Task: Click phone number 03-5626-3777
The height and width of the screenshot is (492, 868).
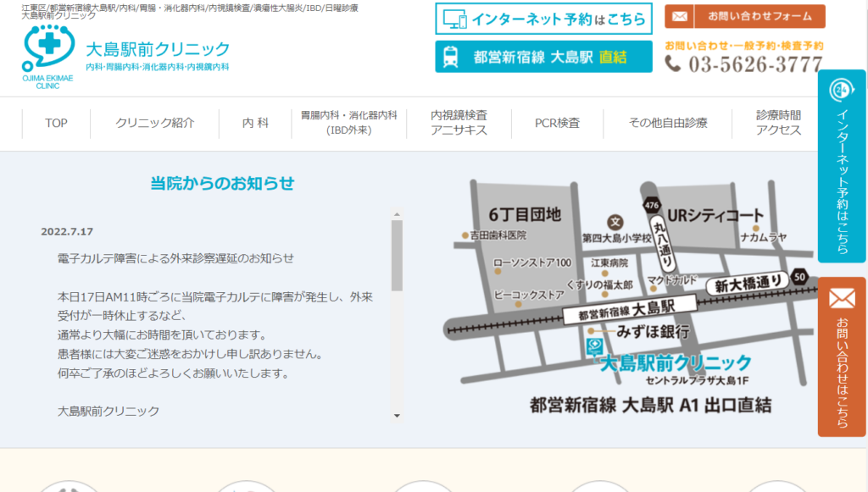Action: click(755, 64)
